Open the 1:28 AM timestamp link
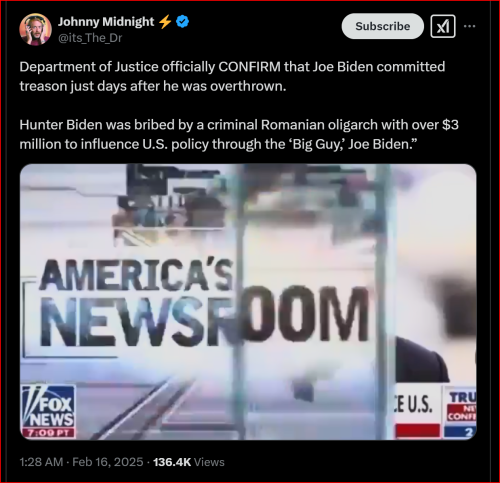The width and height of the screenshot is (500, 483). coord(41,462)
